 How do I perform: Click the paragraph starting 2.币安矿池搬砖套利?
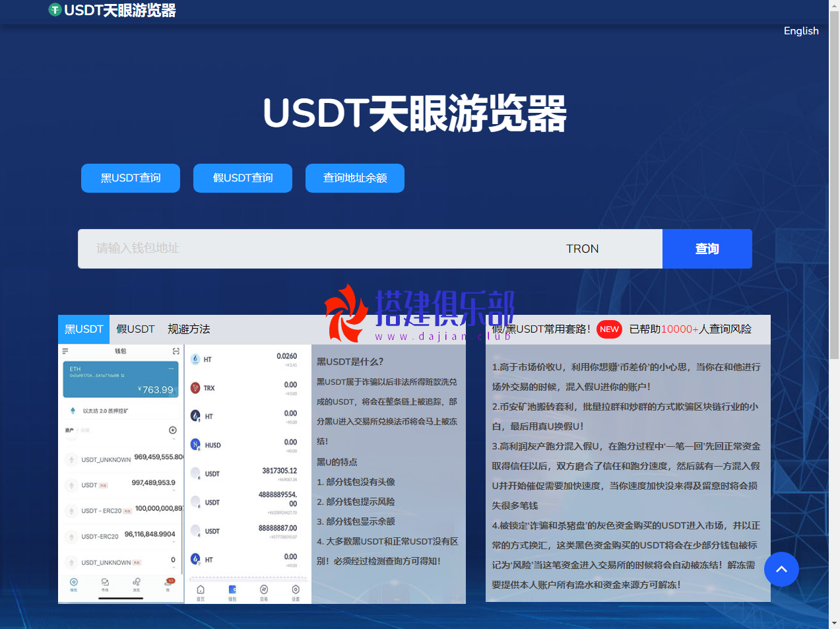pyautogui.click(x=625, y=416)
